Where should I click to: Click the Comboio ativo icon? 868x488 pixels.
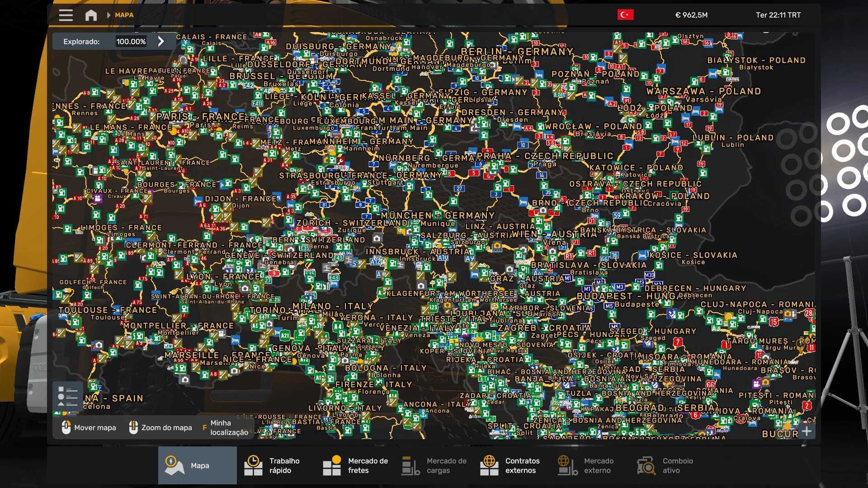pos(646,465)
